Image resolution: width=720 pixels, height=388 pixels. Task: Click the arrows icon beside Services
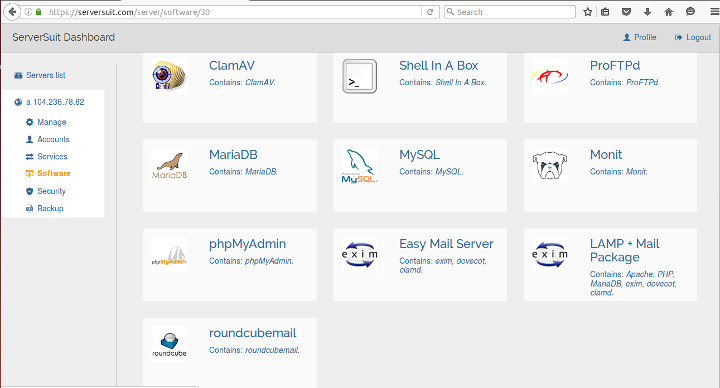[29, 157]
